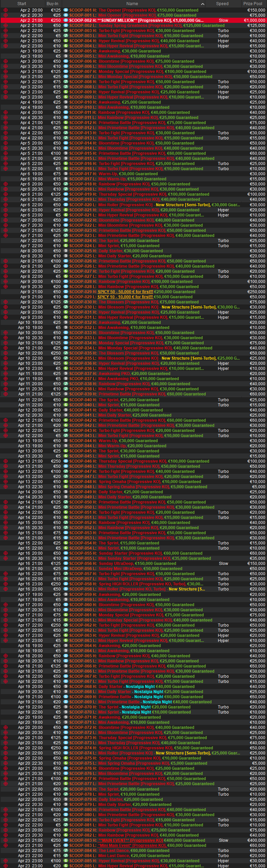267x868 pixels.
Task: Click the 9-max badge on SCOOP-005 H Awakening
Action: point(66,51)
